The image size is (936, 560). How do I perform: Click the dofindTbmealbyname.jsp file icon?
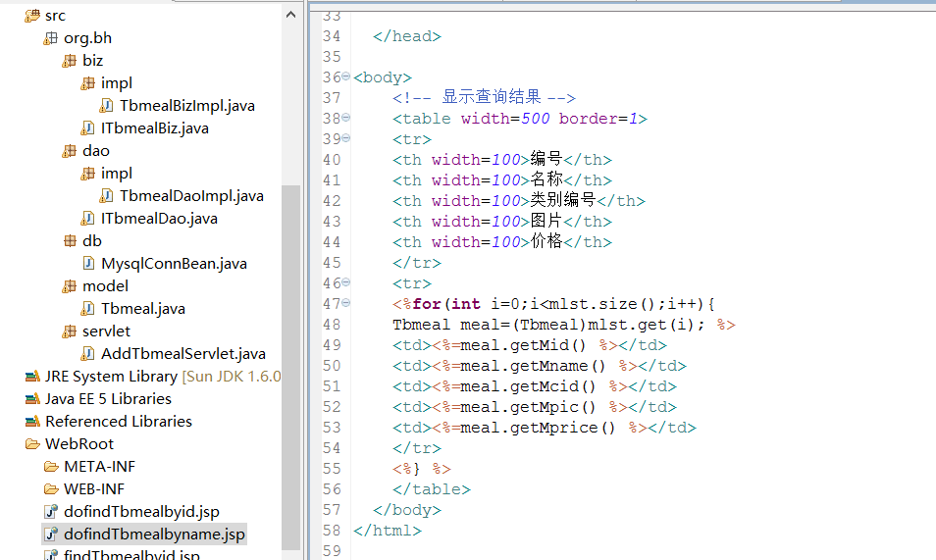pos(51,535)
